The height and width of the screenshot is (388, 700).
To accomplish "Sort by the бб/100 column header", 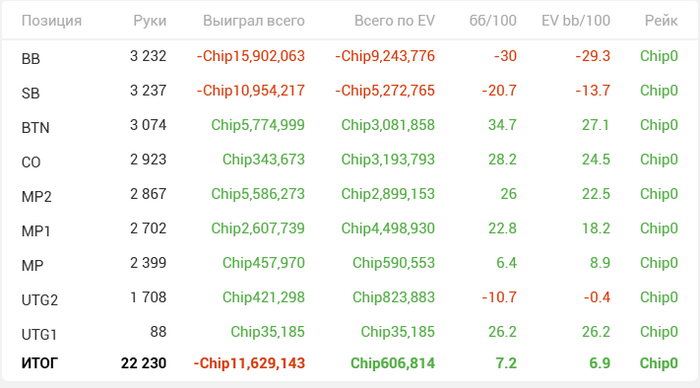I will (x=492, y=21).
